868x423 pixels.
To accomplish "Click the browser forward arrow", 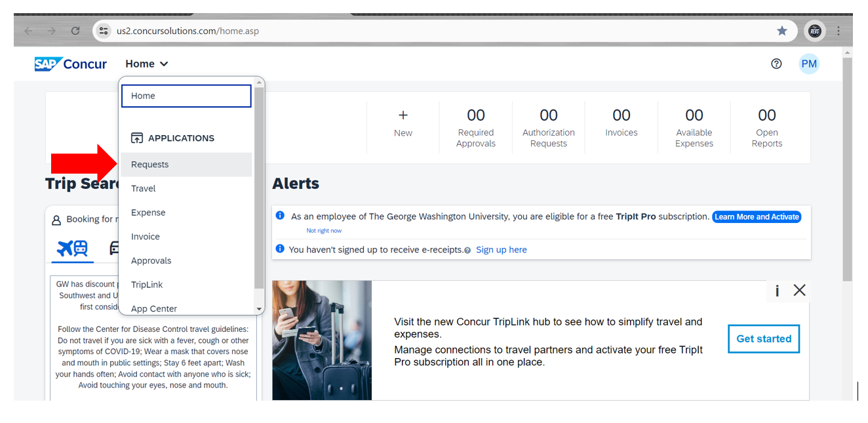I will click(52, 31).
